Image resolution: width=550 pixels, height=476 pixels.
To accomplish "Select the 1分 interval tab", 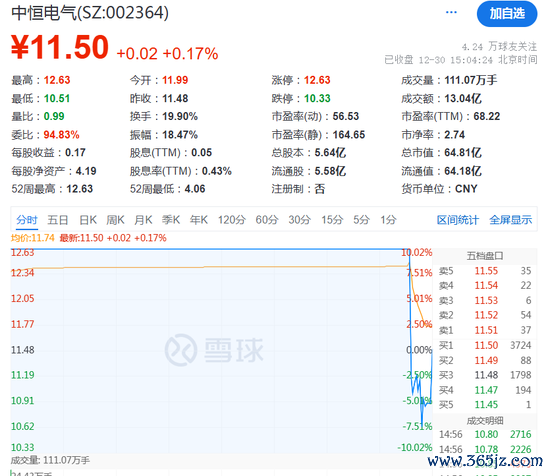I will (389, 220).
